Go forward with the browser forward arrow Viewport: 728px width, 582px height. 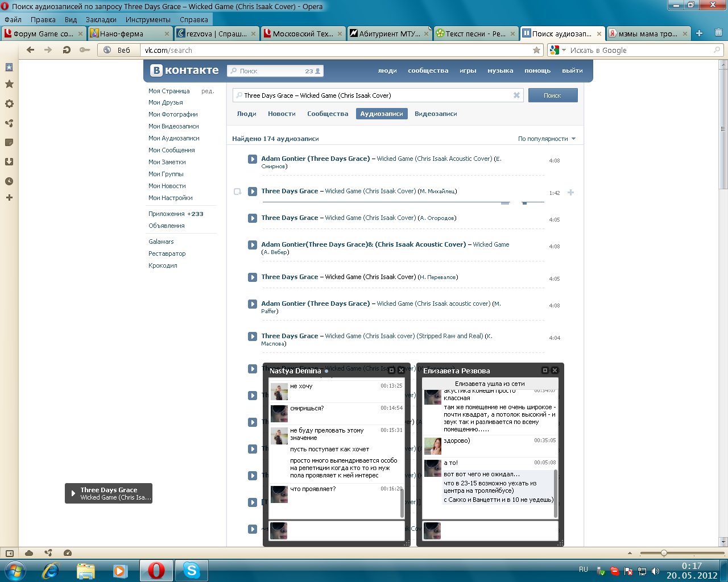coord(48,50)
